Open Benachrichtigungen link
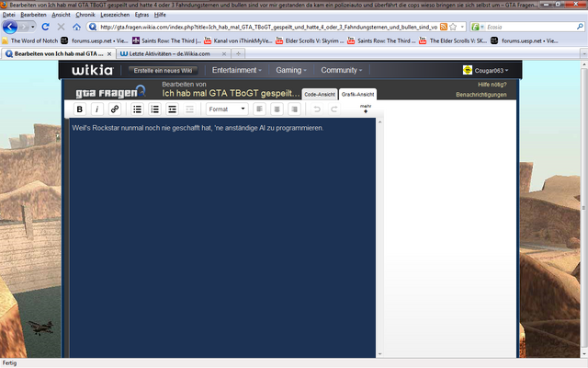This screenshot has width=588, height=368. point(481,95)
